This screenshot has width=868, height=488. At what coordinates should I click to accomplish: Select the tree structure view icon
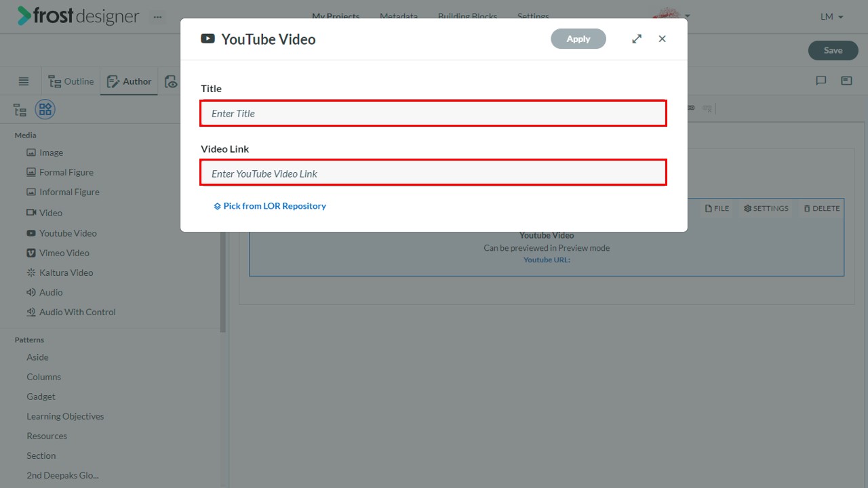click(x=20, y=110)
